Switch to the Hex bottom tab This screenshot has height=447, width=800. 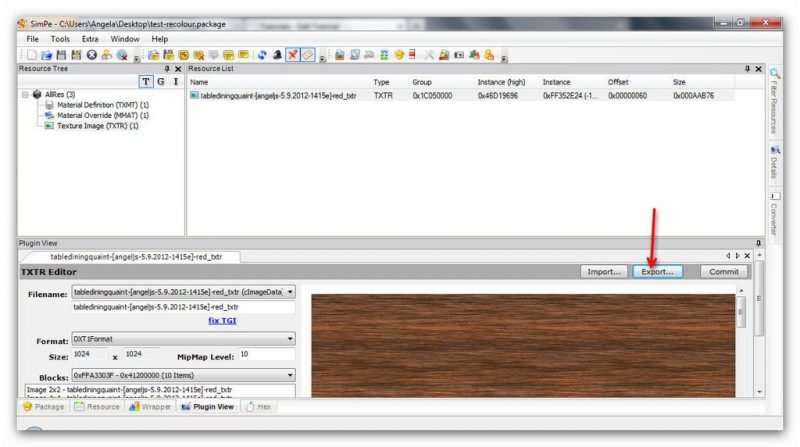tap(259, 407)
